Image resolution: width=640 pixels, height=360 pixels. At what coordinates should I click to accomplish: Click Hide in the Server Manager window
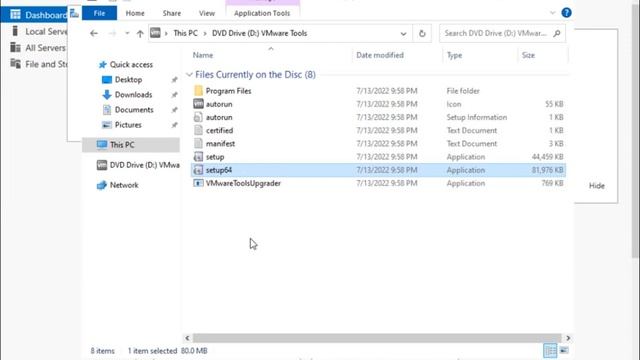point(596,186)
